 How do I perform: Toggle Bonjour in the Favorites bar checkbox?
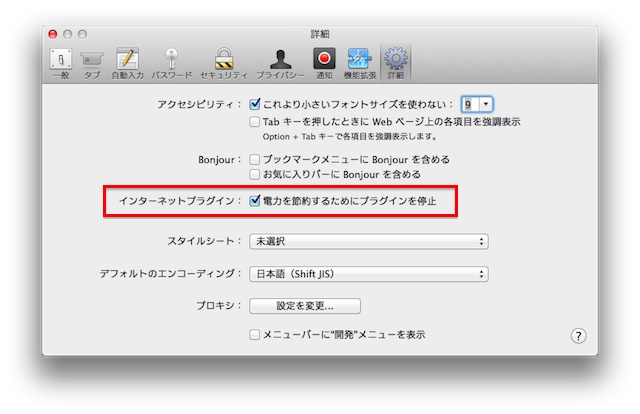pos(255,174)
